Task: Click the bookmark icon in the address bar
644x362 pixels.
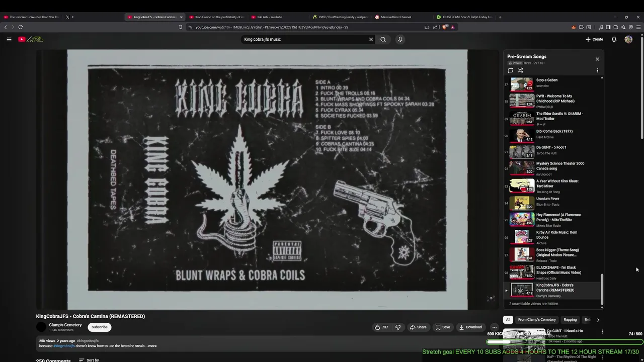Action: (180, 27)
